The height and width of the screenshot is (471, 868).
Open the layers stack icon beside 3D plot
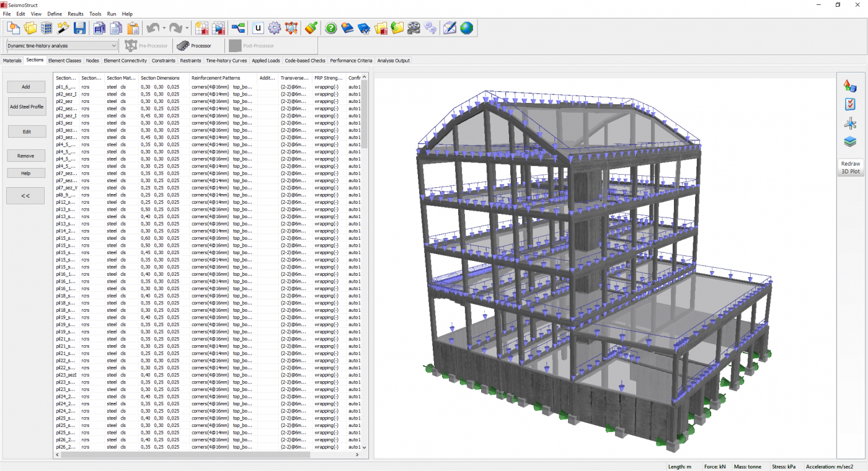coord(850,141)
